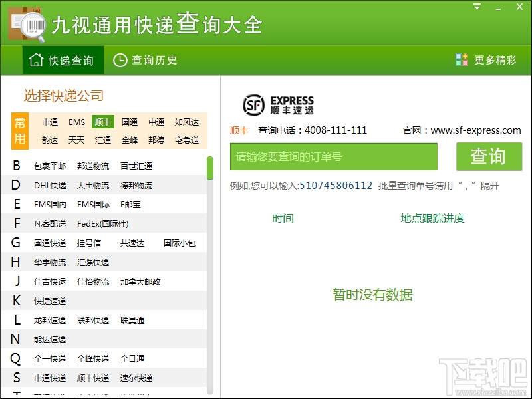Screen dimensions: 532x399
Task: Close the express query window
Action: coord(519,7)
